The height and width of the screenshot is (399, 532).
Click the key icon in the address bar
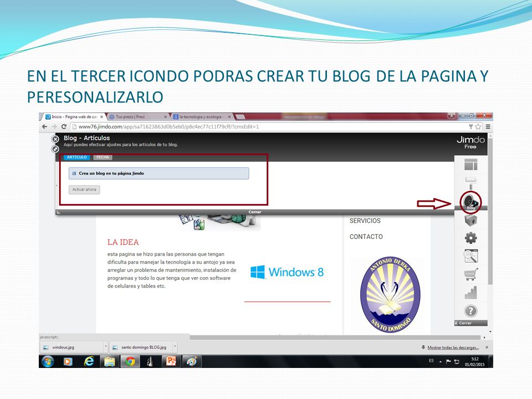click(x=471, y=126)
